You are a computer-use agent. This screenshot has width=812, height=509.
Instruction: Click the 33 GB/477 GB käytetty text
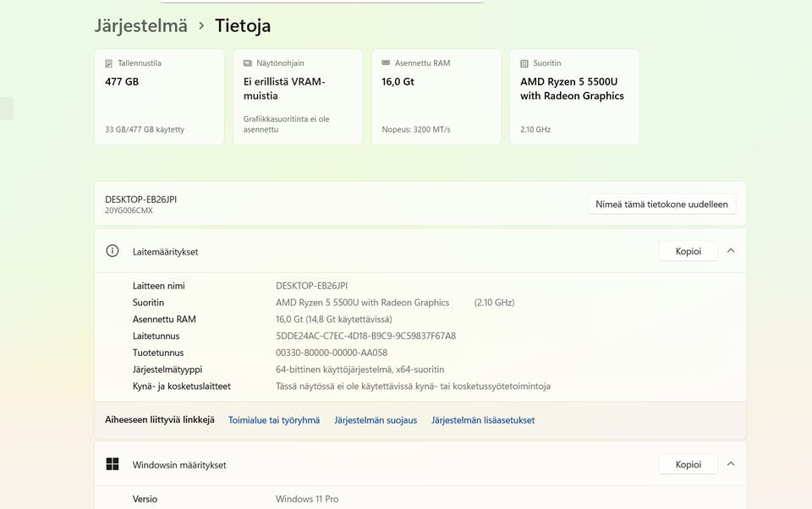coord(145,129)
